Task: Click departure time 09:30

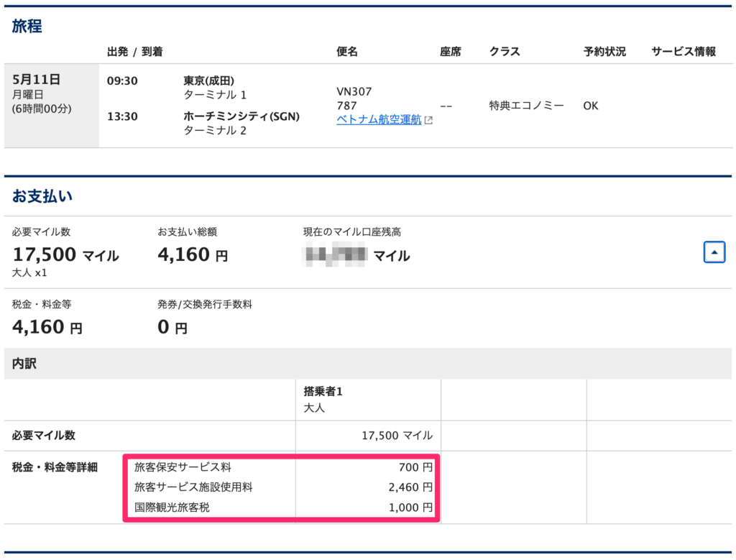Action: (x=122, y=81)
